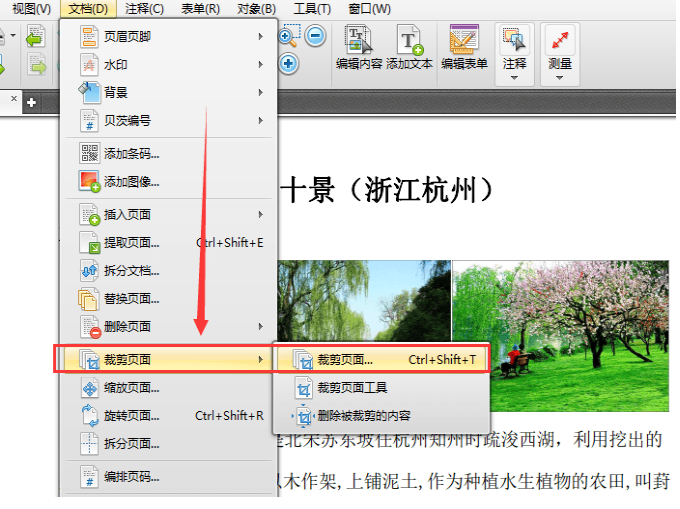
Task: Choose 裁剪页面工具 submenu entry
Action: coord(382,388)
